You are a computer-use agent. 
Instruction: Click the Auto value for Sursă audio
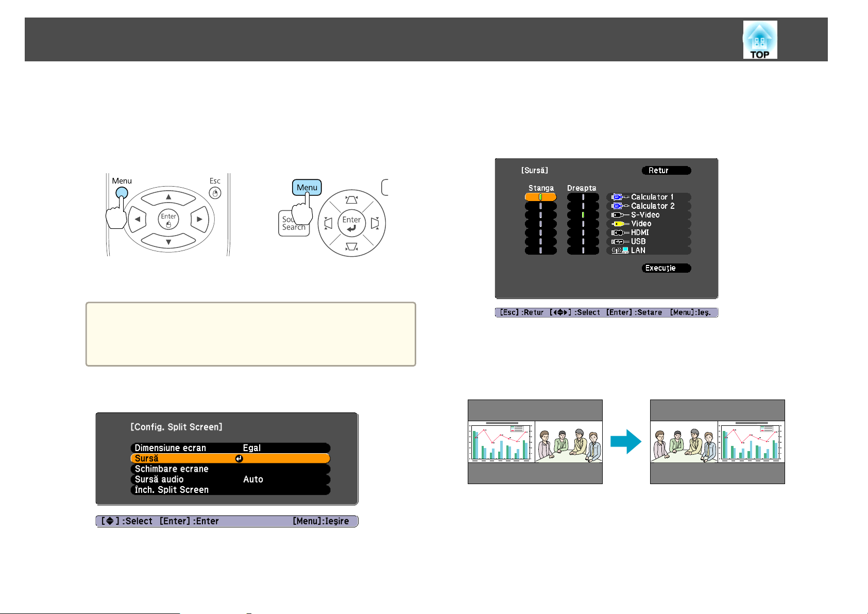click(253, 479)
